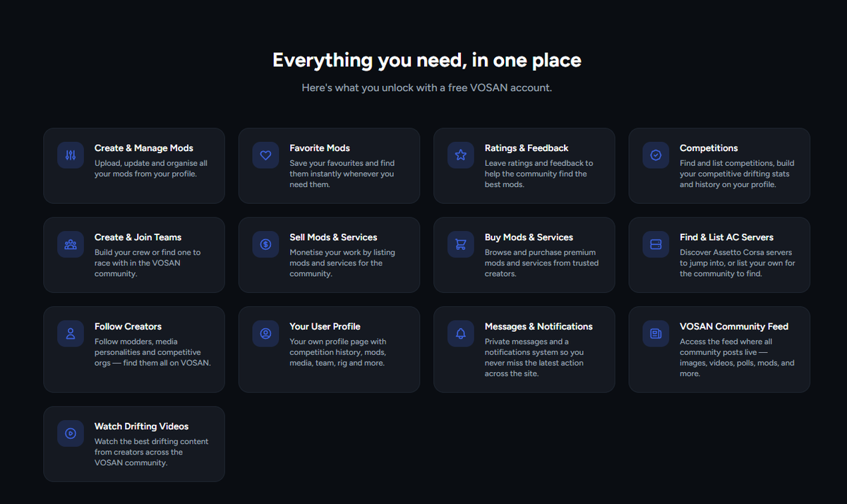Click the free VOSAN account subtitle text
Viewport: 847px width, 504px height.
click(427, 88)
